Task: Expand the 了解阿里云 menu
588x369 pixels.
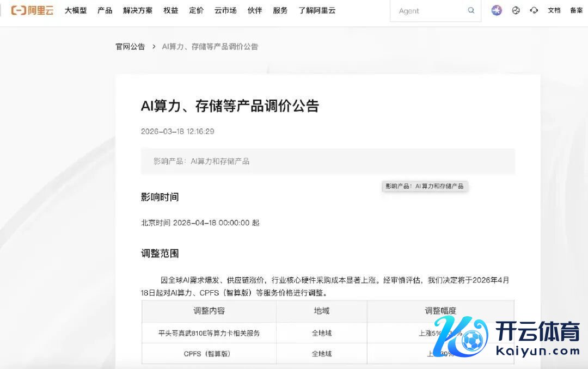Action: 317,10
